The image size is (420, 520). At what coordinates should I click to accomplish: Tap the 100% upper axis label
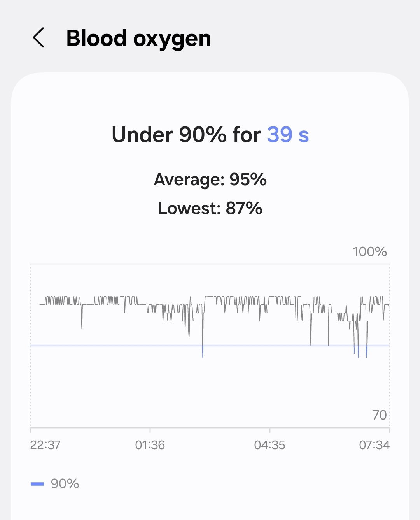[369, 252]
